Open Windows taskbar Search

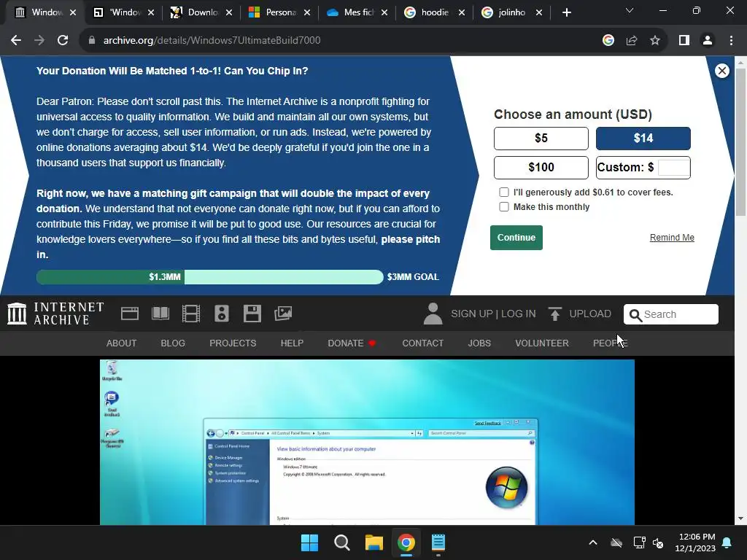342,542
